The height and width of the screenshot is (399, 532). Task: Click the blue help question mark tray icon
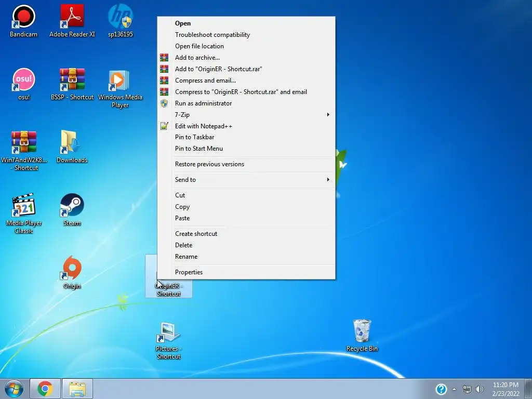(x=441, y=389)
